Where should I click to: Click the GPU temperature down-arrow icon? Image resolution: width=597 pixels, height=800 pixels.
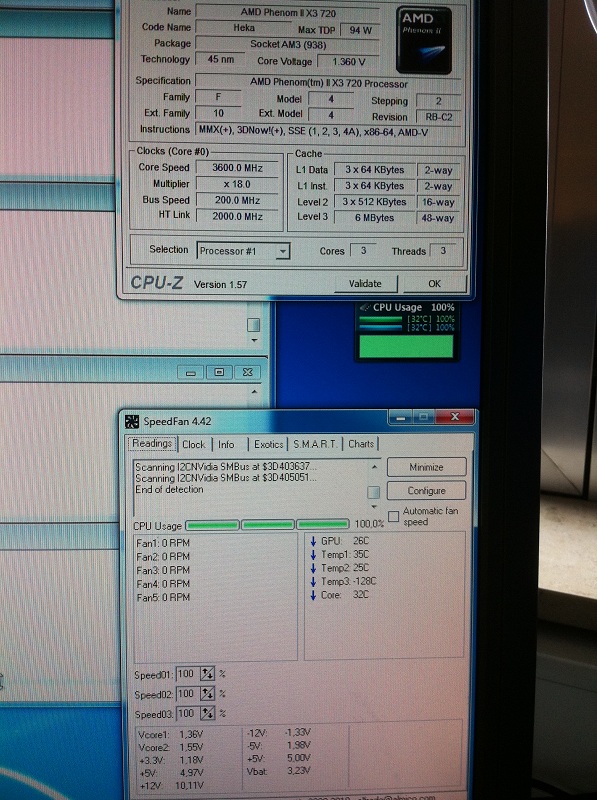click(313, 541)
